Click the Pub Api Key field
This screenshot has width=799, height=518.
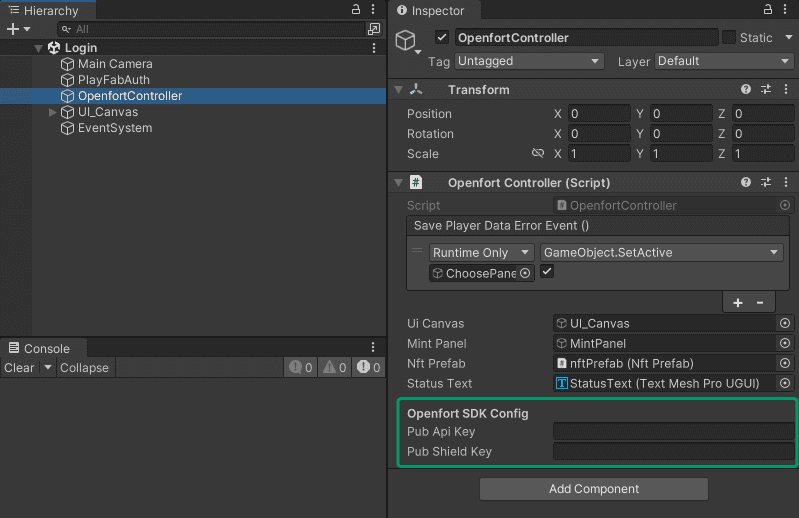(673, 431)
